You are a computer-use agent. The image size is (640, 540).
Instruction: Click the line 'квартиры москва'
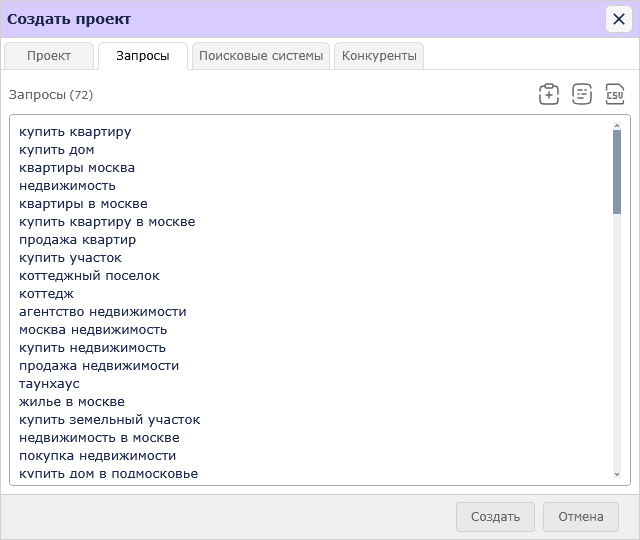pos(77,168)
